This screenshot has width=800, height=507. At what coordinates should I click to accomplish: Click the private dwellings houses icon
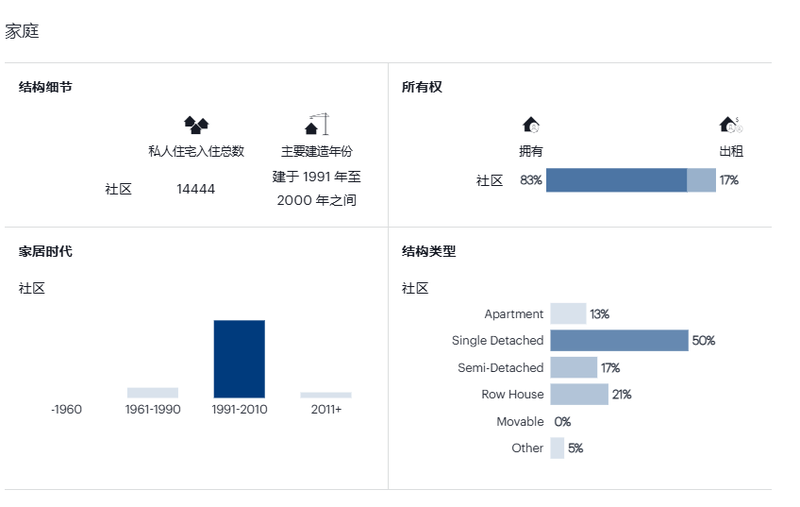point(196,125)
